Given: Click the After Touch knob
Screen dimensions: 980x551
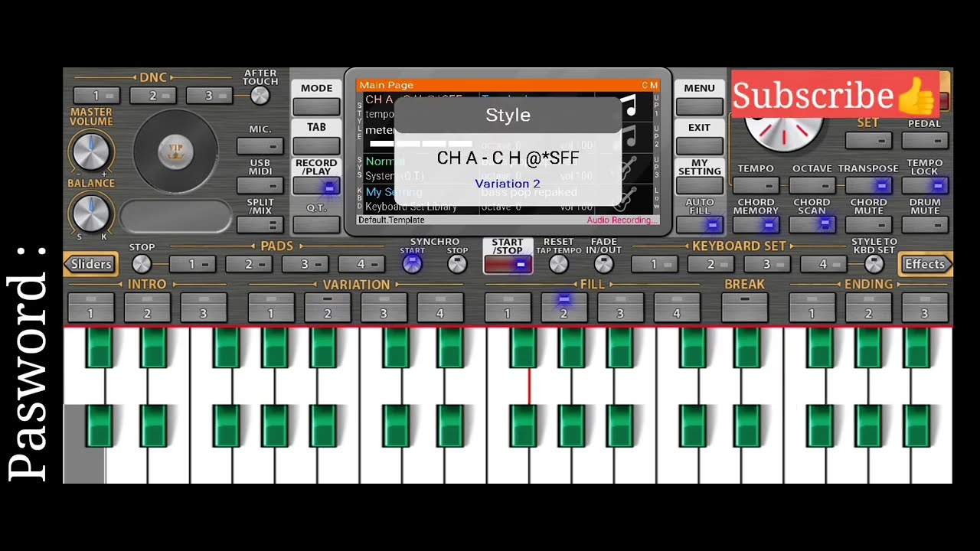Looking at the screenshot, I should pyautogui.click(x=260, y=96).
